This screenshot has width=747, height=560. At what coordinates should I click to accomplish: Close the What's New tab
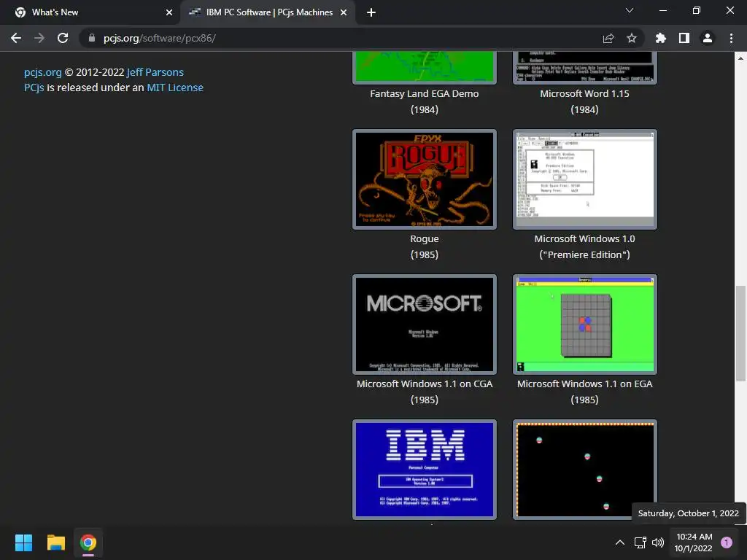(169, 12)
